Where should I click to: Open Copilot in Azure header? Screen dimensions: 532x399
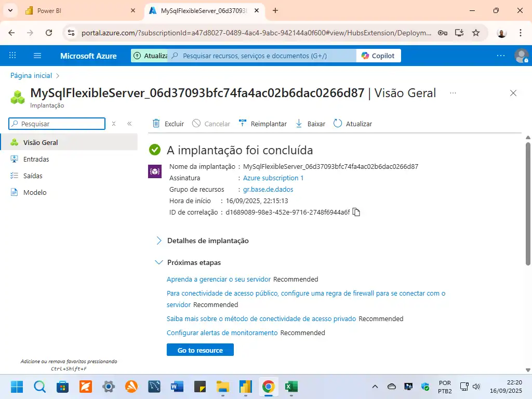[x=378, y=56]
